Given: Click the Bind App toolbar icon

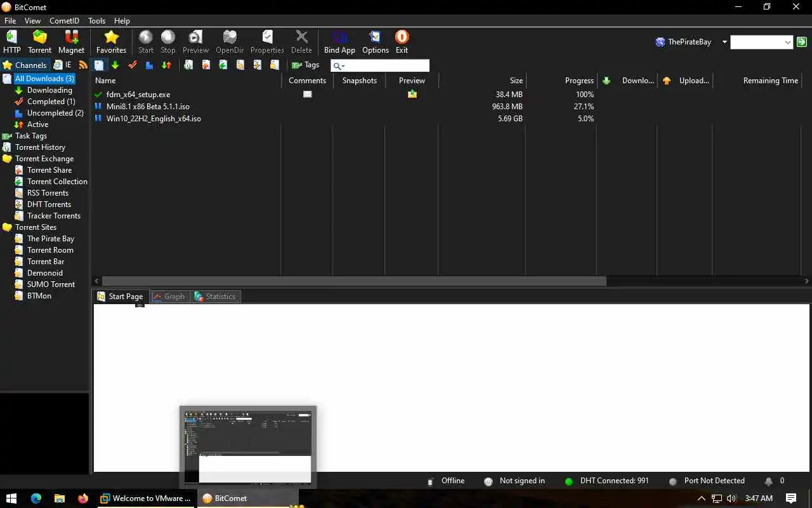Looking at the screenshot, I should (339, 42).
